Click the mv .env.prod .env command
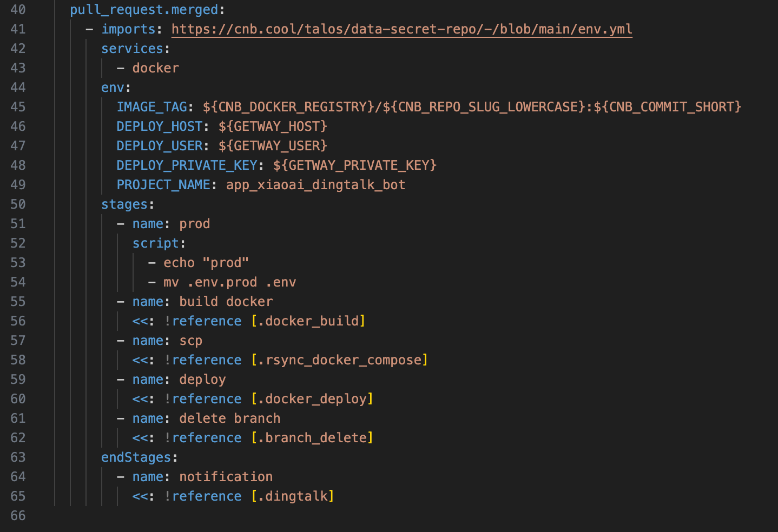This screenshot has width=778, height=532. tap(229, 282)
